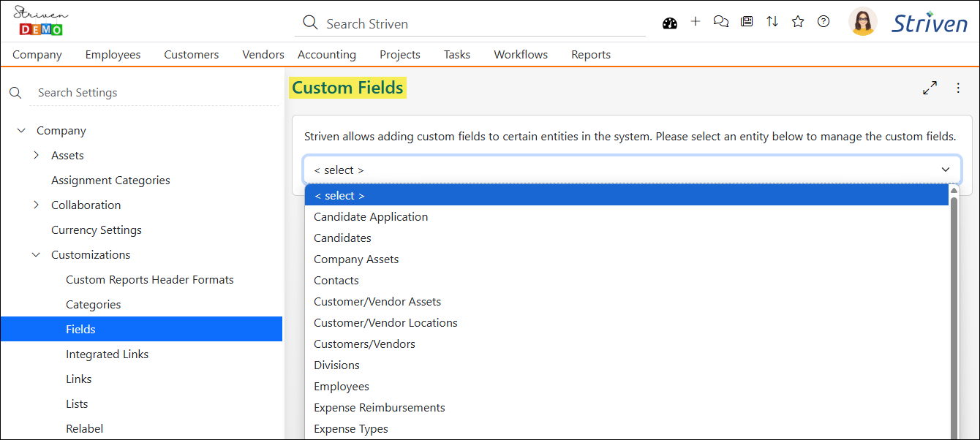Click the up-down arrows icon
Image resolution: width=980 pixels, height=440 pixels.
pyautogui.click(x=772, y=22)
